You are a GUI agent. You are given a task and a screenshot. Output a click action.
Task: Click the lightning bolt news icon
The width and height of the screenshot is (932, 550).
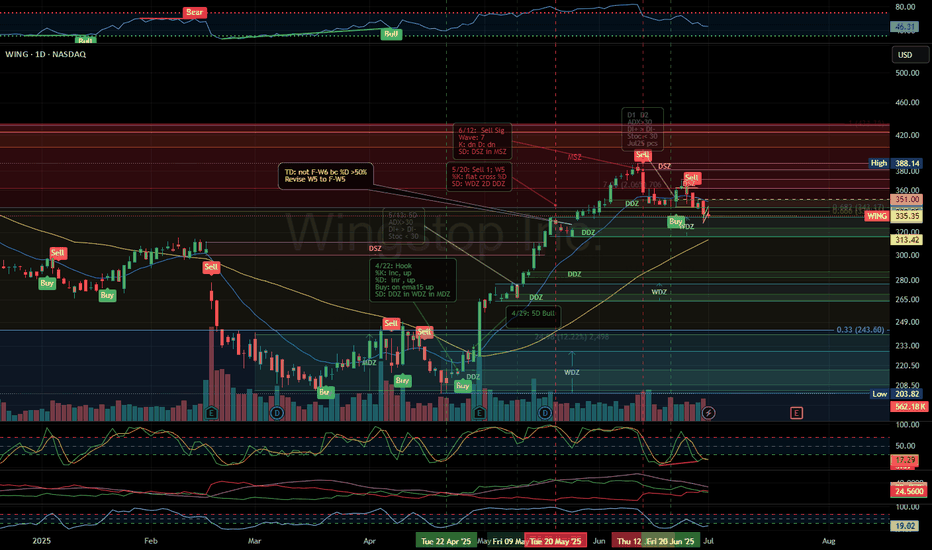tap(708, 412)
